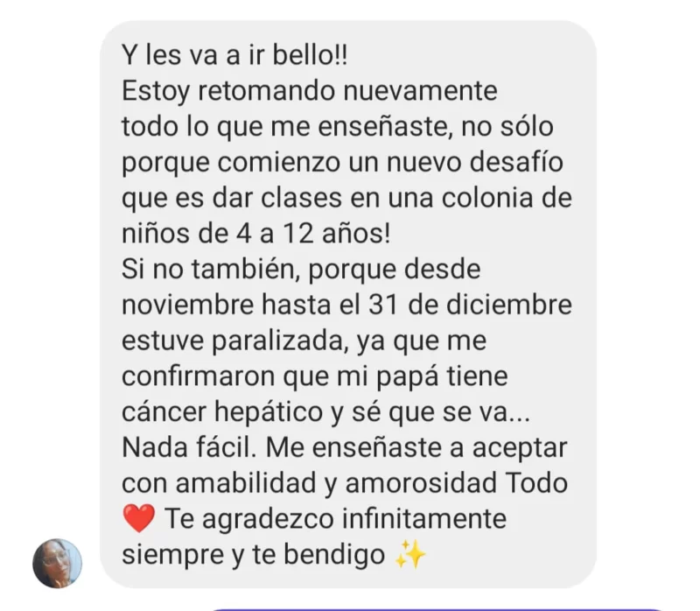Click the line "que es dar clases en una colonia de"
700x611 pixels.
pyautogui.click(x=346, y=198)
